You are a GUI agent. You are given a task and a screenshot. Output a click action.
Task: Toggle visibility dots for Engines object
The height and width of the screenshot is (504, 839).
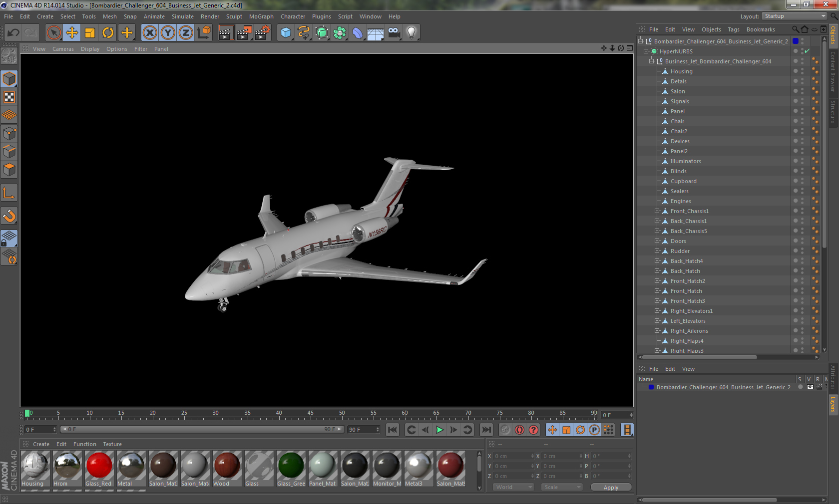803,201
